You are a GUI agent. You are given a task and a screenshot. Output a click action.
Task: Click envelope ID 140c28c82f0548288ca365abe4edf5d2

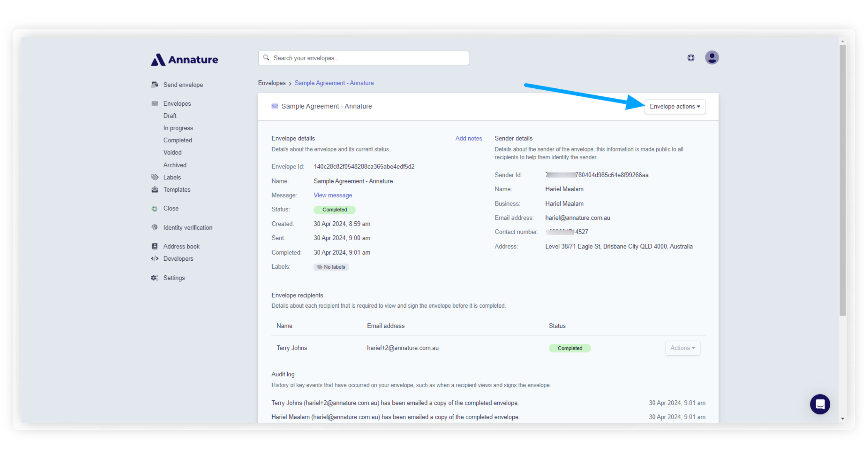pyautogui.click(x=364, y=167)
